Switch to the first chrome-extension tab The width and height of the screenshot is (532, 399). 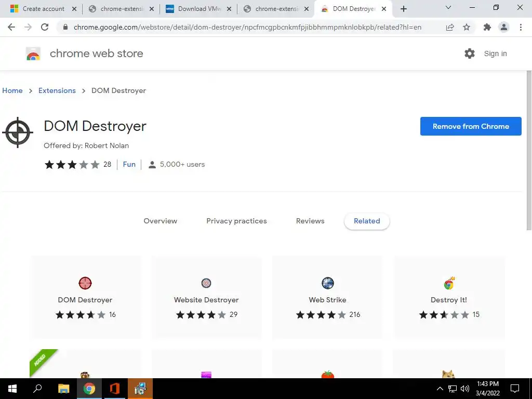tap(122, 9)
